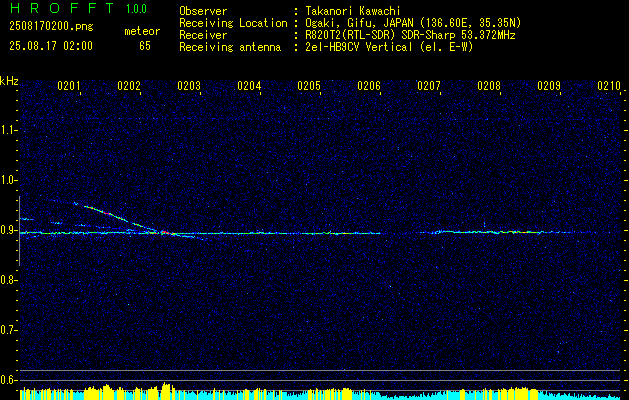629x400 pixels.
Task: Click meteor count 65
Action: tap(145, 46)
